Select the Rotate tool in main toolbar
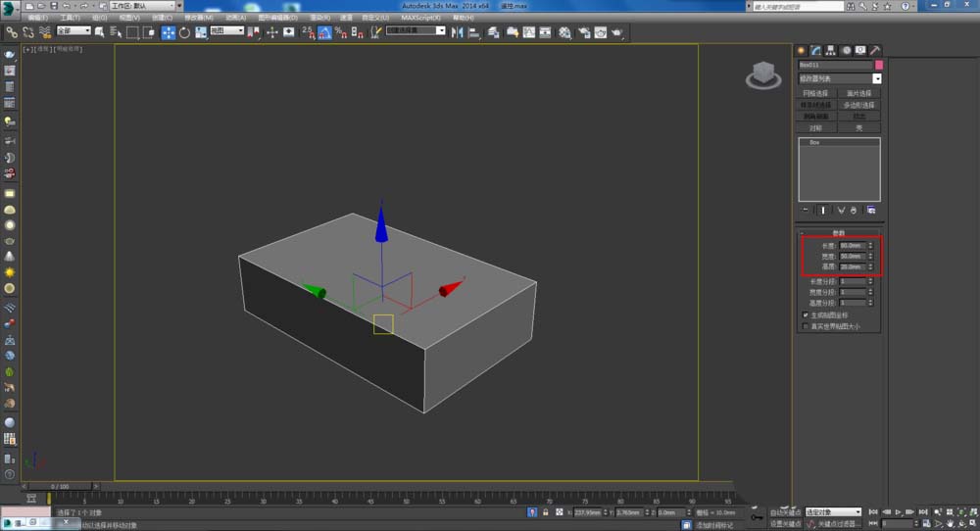This screenshot has width=980, height=531. (x=184, y=32)
